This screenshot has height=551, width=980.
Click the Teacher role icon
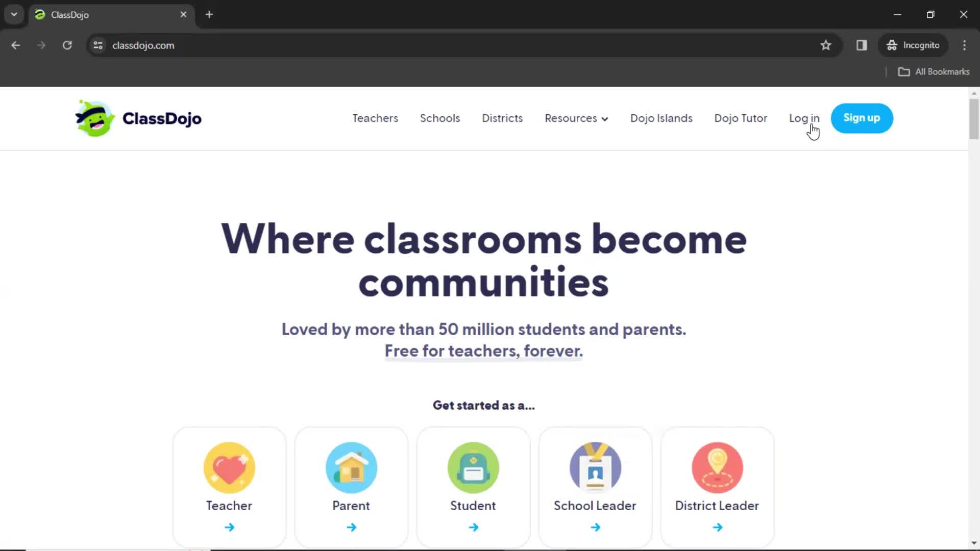[228, 467]
